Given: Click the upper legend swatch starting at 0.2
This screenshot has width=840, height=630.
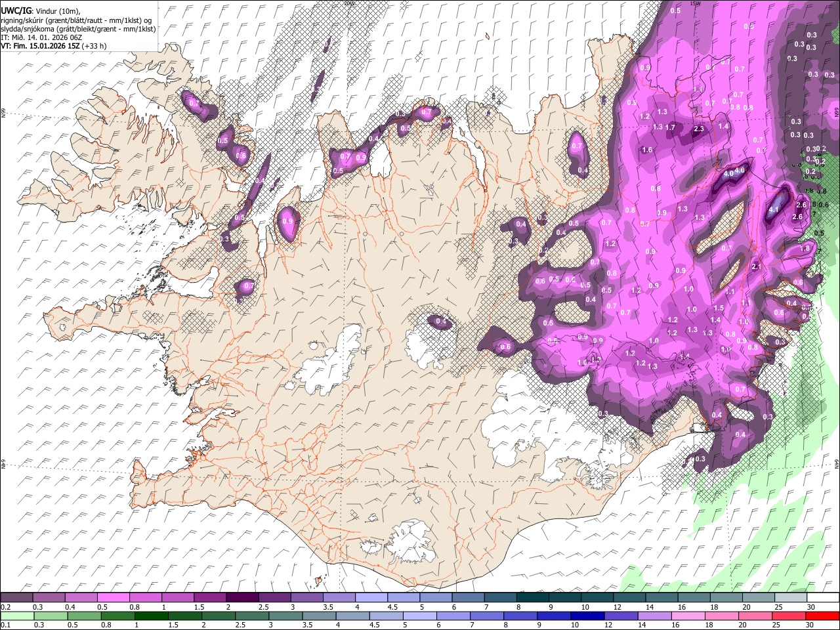Looking at the screenshot, I should tap(16, 598).
